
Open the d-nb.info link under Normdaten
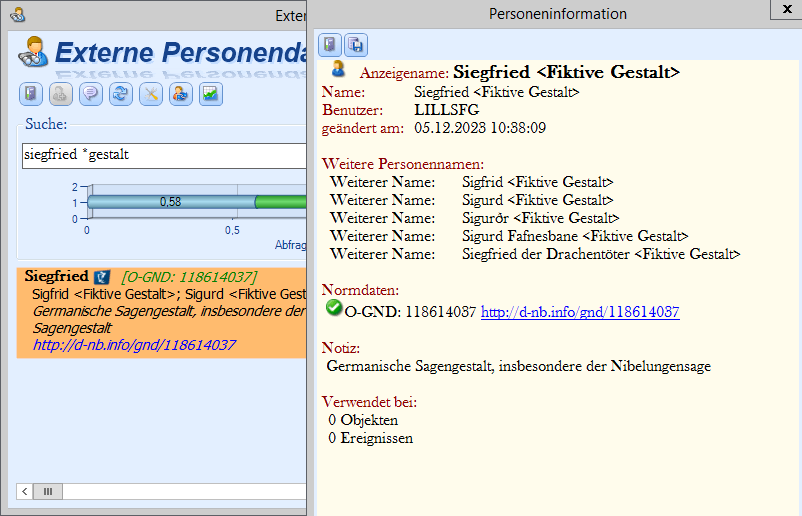pyautogui.click(x=580, y=312)
